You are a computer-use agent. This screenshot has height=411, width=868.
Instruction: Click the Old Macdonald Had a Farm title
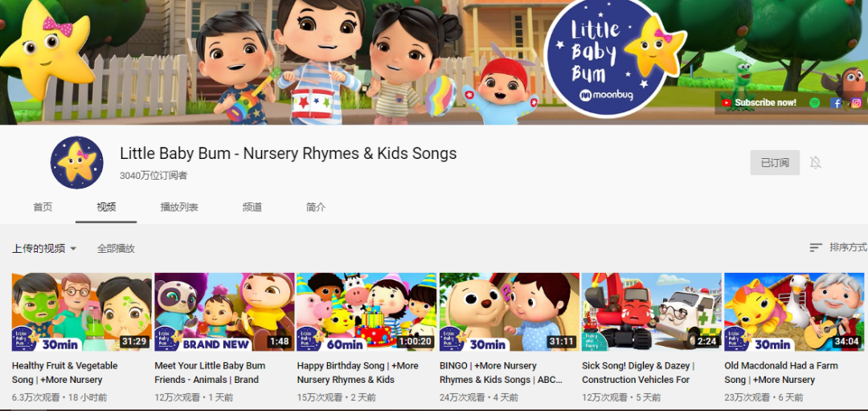click(781, 372)
